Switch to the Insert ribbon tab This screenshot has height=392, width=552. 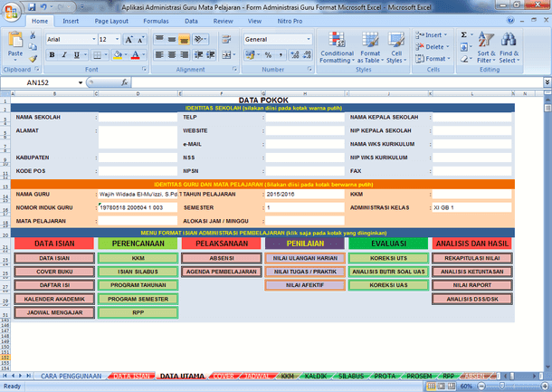[x=71, y=21]
